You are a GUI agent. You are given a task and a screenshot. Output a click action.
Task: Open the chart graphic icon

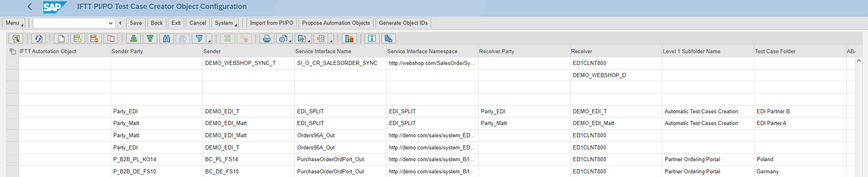(x=349, y=39)
